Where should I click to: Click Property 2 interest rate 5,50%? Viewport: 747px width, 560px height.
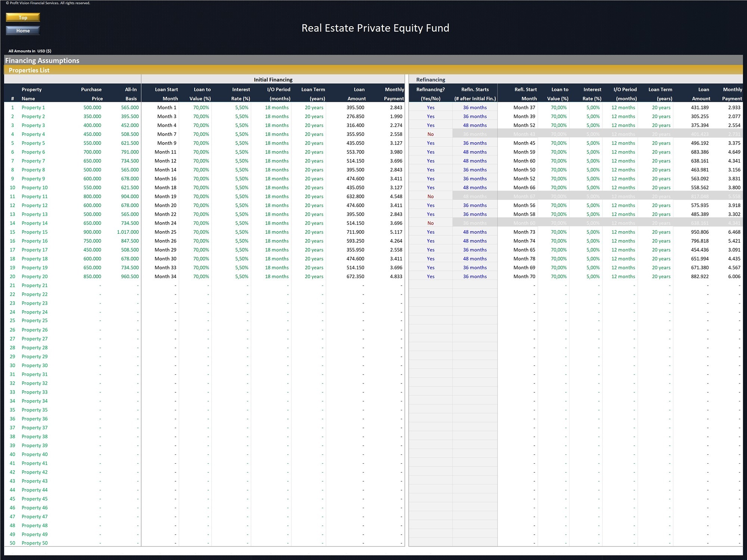[242, 116]
